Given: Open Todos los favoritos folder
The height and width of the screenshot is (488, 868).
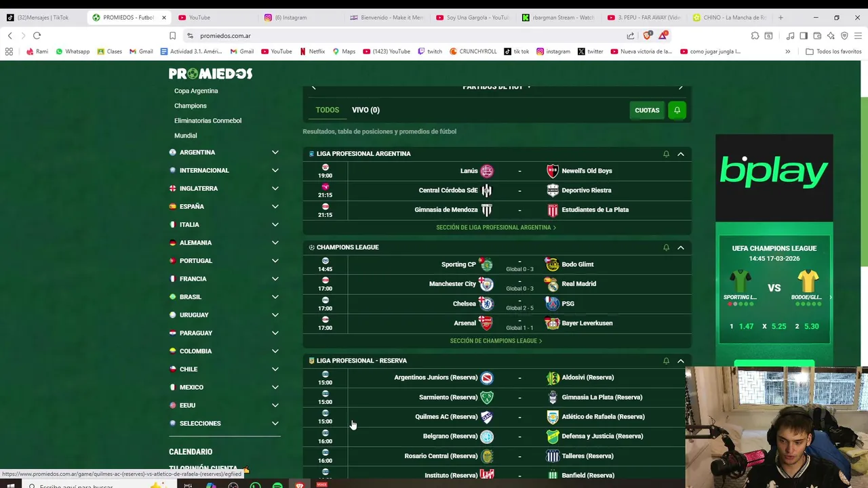Looking at the screenshot, I should [833, 52].
